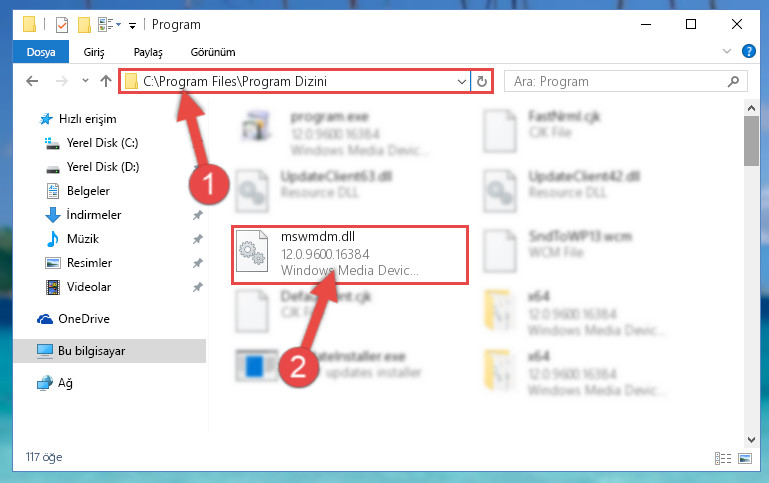Viewport: 769px width, 483px height.
Task: Open Customize Quick Access Toolbar dropdown
Action: point(132,25)
